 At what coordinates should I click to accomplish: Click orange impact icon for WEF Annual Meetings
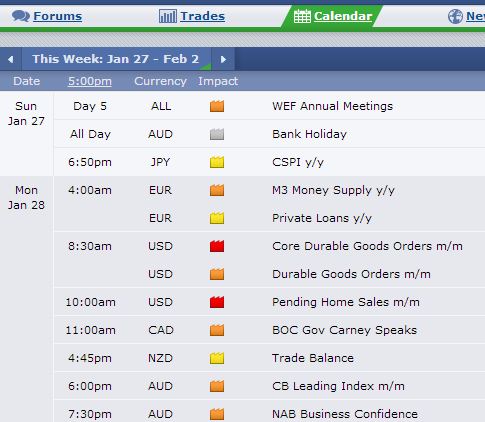tap(217, 106)
